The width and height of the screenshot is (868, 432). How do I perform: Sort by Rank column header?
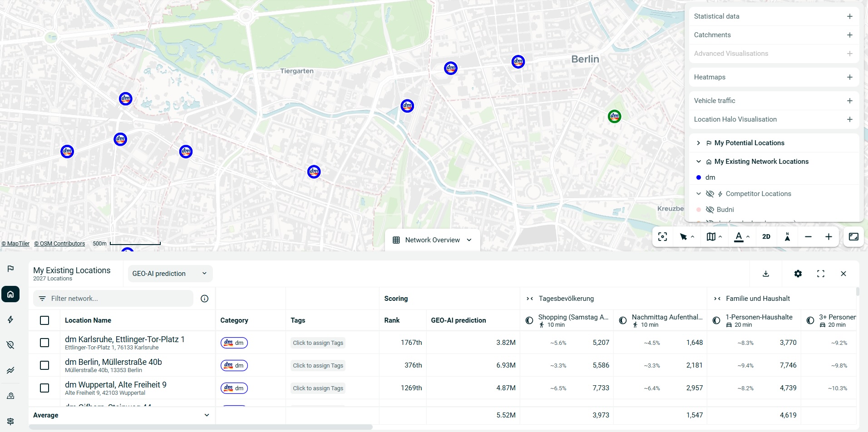(392, 320)
